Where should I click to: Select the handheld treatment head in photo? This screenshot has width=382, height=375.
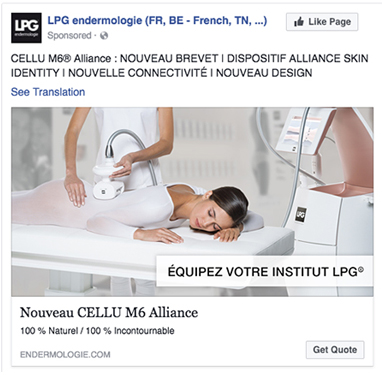[107, 179]
